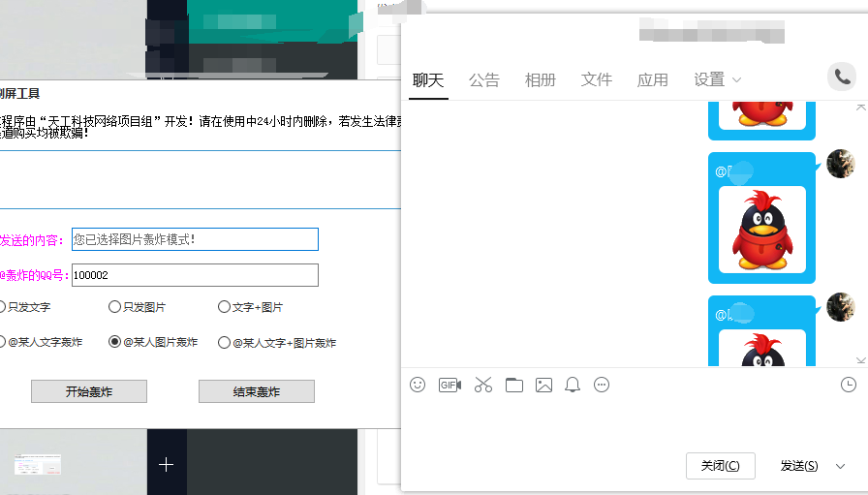The width and height of the screenshot is (868, 495).
Task: Click the bell notification icon
Action: point(573,385)
